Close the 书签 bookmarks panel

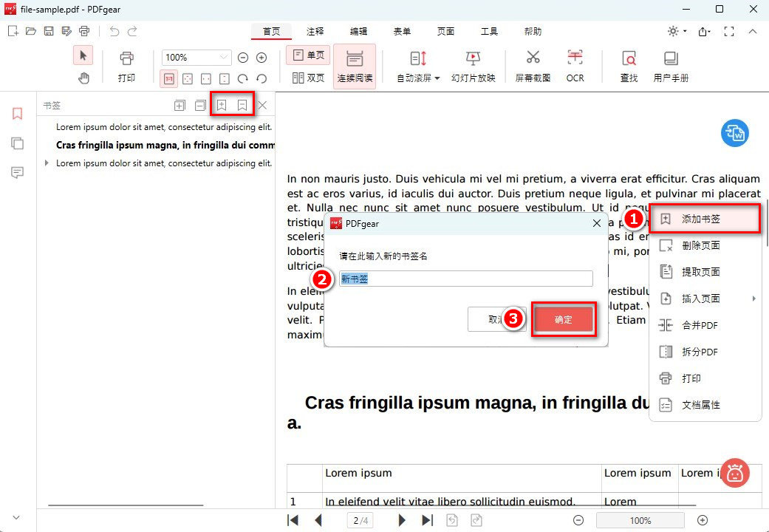tap(262, 105)
